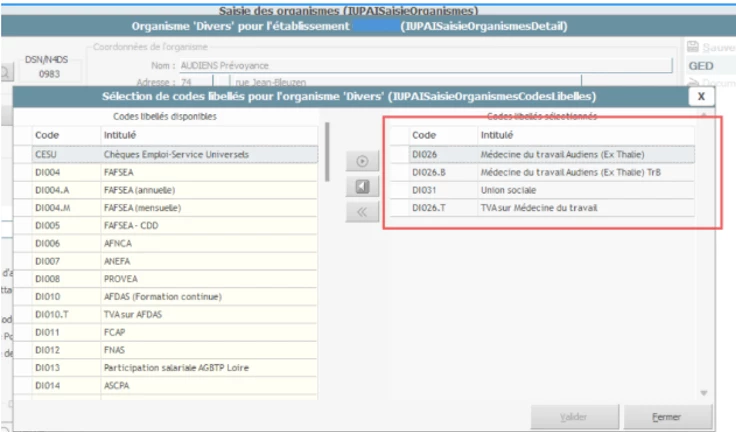736x432 pixels.
Task: Select the DI007 code cell
Action: tap(66, 262)
